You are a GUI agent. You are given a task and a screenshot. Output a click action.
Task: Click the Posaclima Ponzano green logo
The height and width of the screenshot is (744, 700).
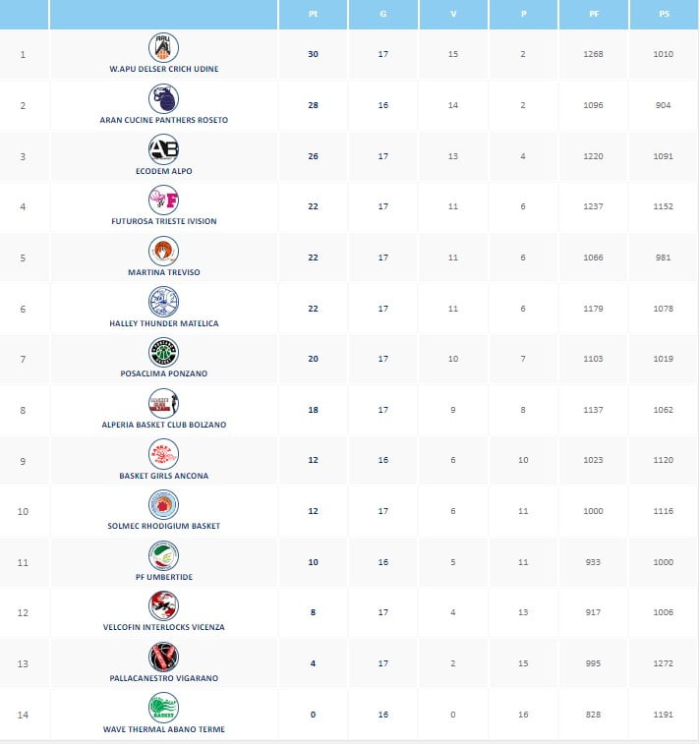click(x=164, y=353)
